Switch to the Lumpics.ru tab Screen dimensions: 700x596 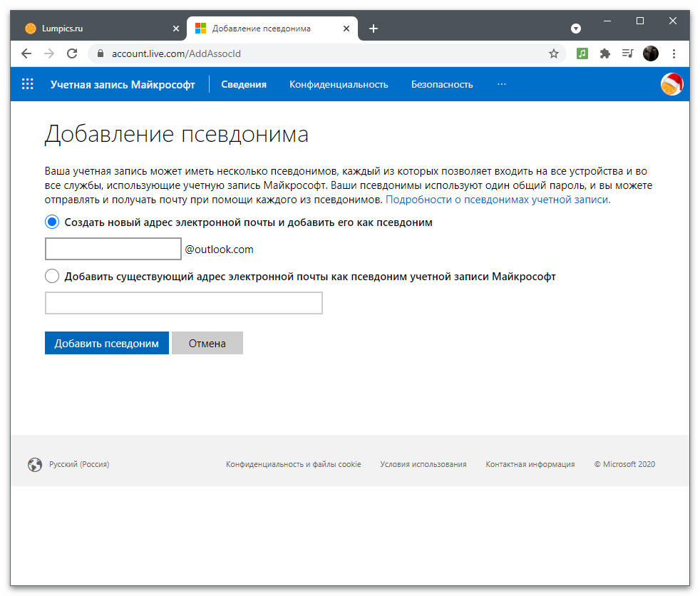99,29
